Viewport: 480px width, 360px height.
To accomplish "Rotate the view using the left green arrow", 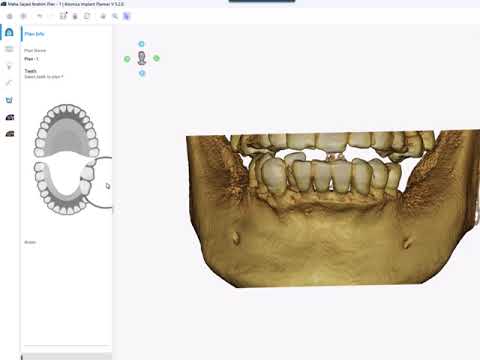I will (x=127, y=59).
